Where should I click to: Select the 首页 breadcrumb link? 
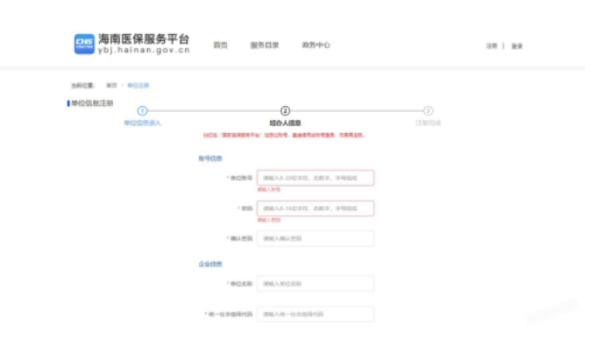point(111,85)
